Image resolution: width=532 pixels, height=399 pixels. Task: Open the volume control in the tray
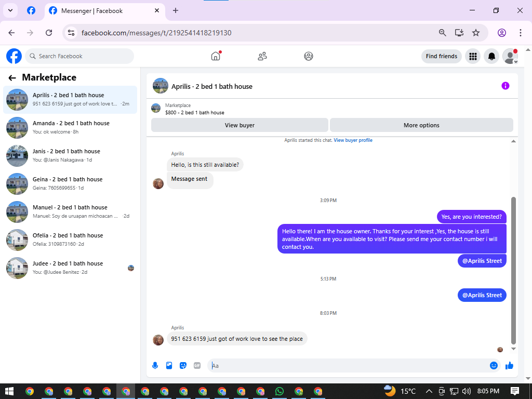click(466, 391)
